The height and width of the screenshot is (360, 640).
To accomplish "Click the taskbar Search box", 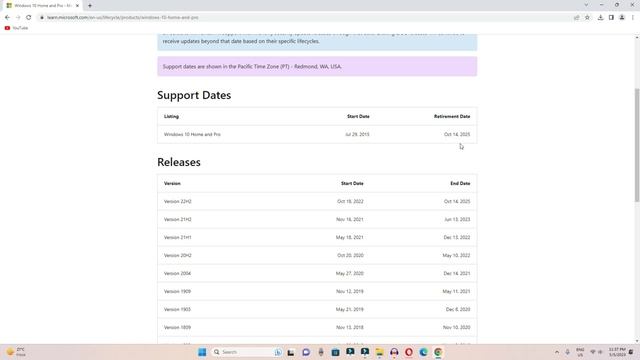I will coord(247,352).
